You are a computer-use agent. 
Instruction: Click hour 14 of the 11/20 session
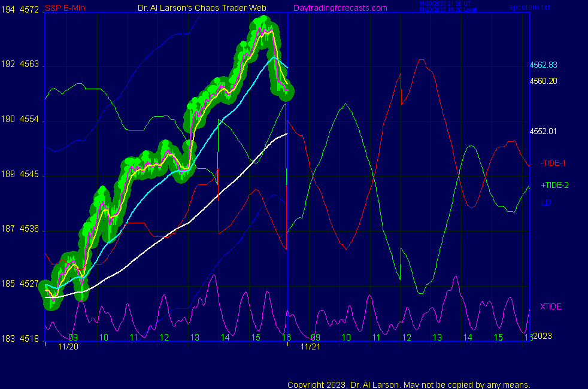[x=225, y=338]
